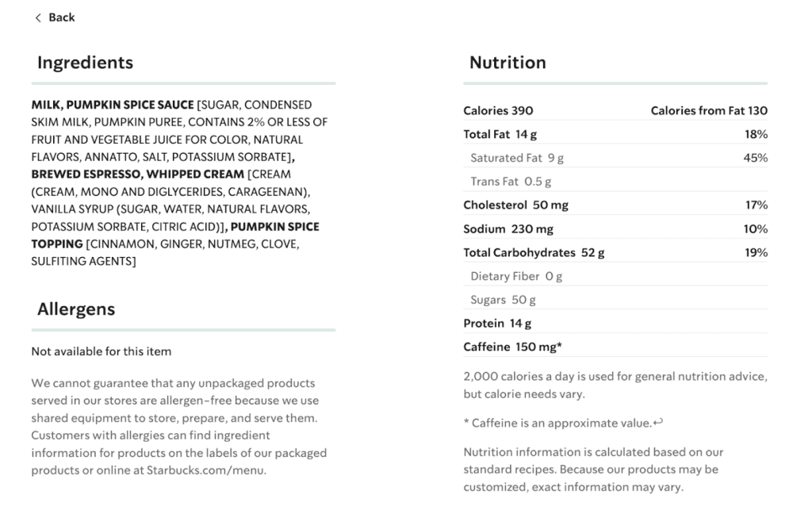Click PUMPKIN SPICE SAUCE bold ingredient text
The height and width of the screenshot is (514, 812).
click(x=130, y=105)
